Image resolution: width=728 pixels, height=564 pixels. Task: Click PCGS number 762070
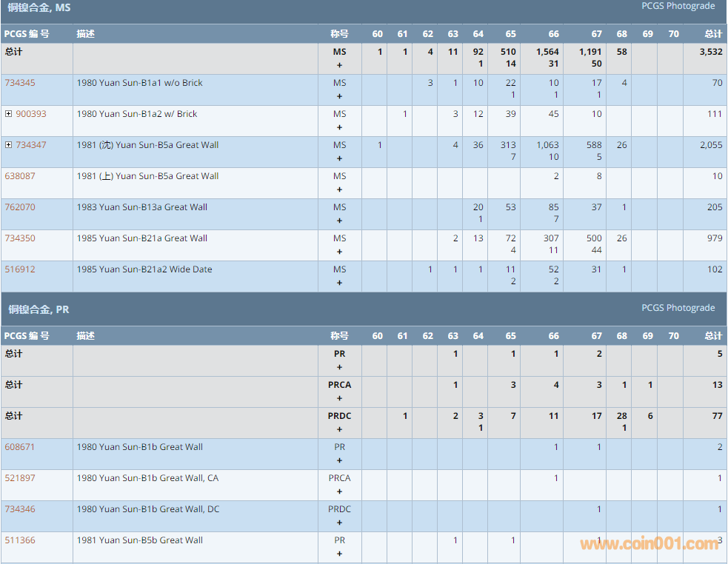[20, 207]
